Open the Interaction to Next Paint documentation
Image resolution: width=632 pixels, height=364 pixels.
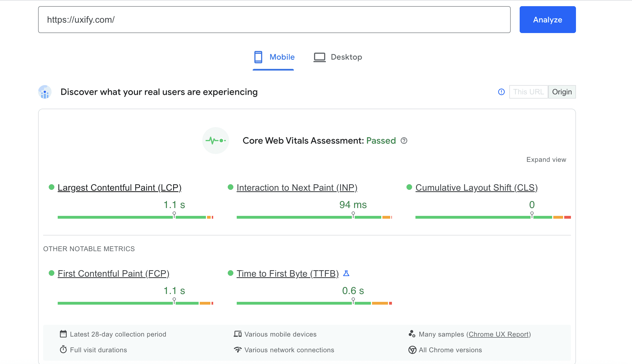tap(297, 188)
